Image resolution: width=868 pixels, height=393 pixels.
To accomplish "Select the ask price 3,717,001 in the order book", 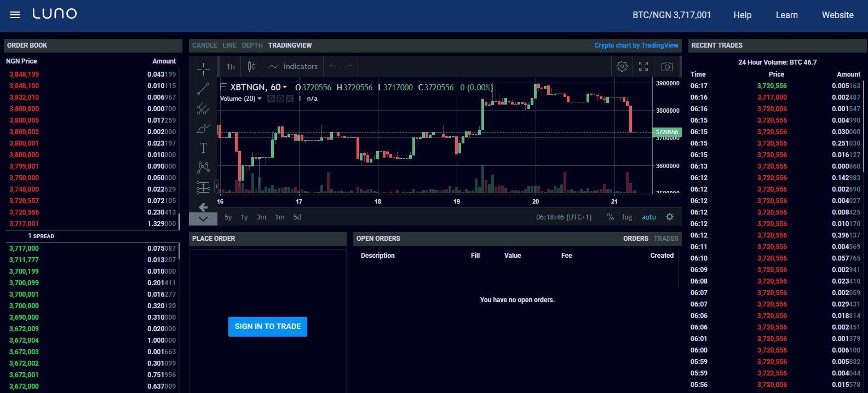I will point(24,224).
